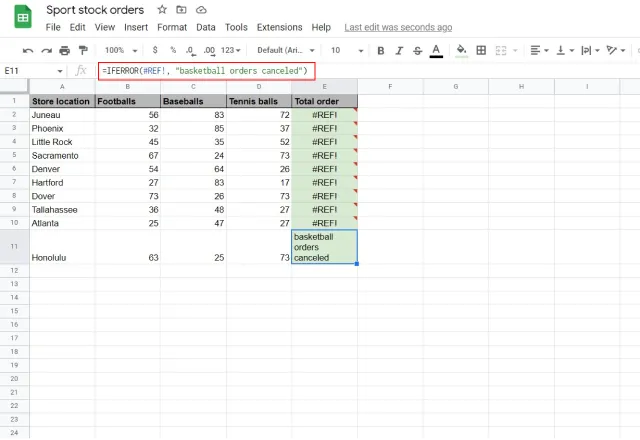Click the Honolulu cell
The width and height of the screenshot is (640, 440).
[x=62, y=247]
